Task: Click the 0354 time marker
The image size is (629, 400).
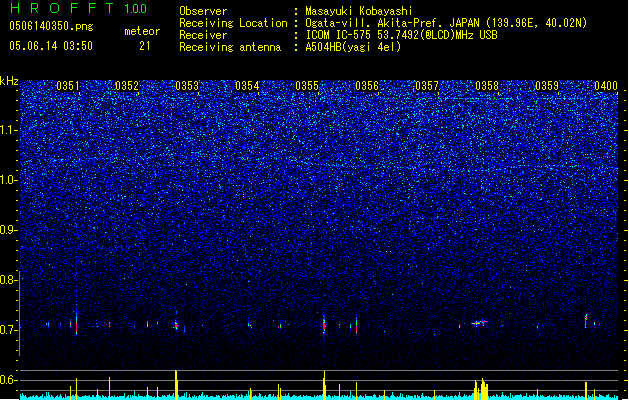Action: [247, 86]
